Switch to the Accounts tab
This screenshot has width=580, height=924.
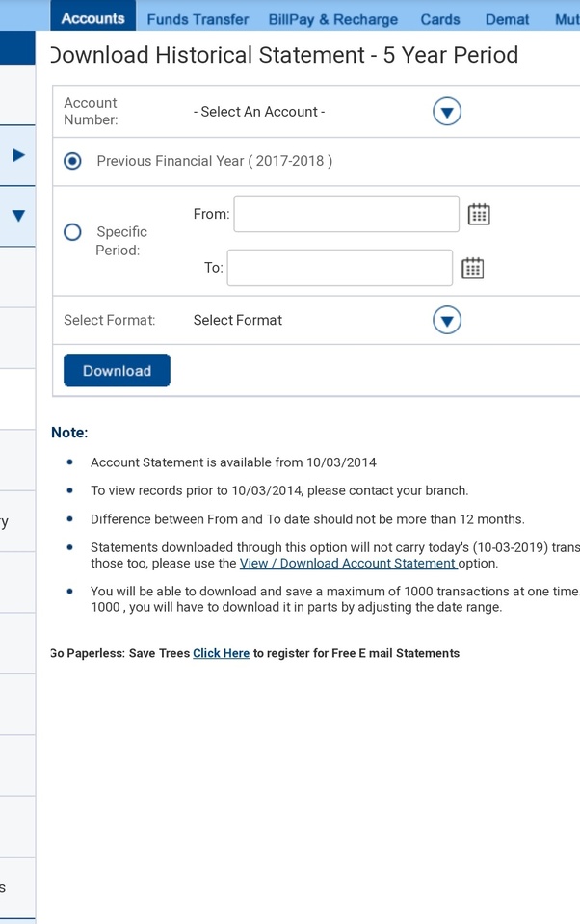click(93, 17)
